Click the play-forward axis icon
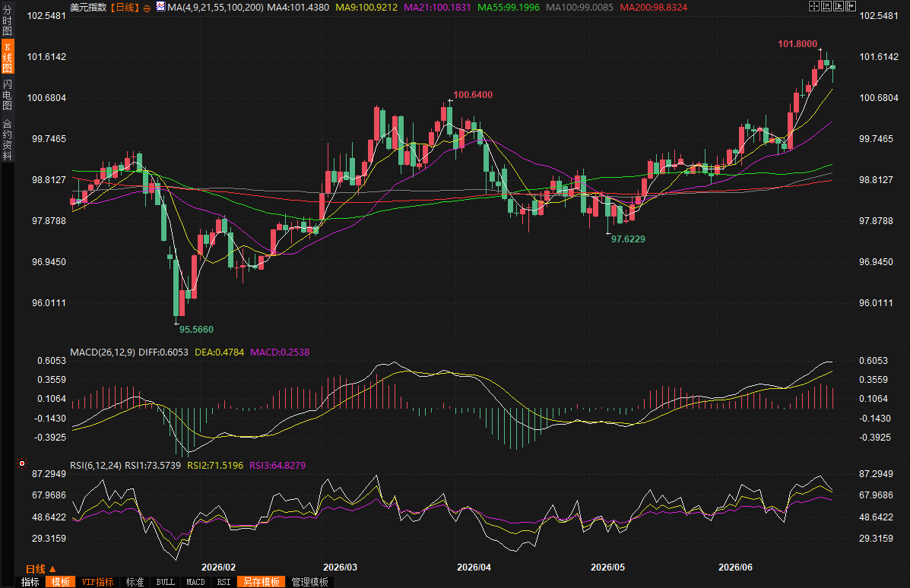910x588 pixels. coord(839,6)
